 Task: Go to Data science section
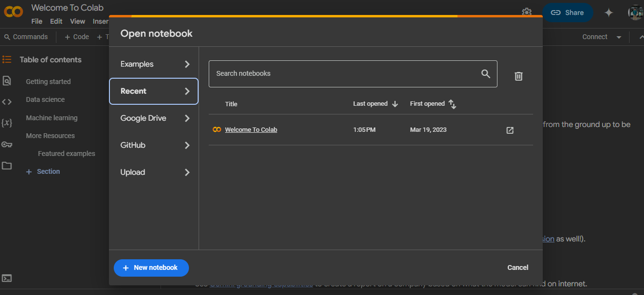45,99
